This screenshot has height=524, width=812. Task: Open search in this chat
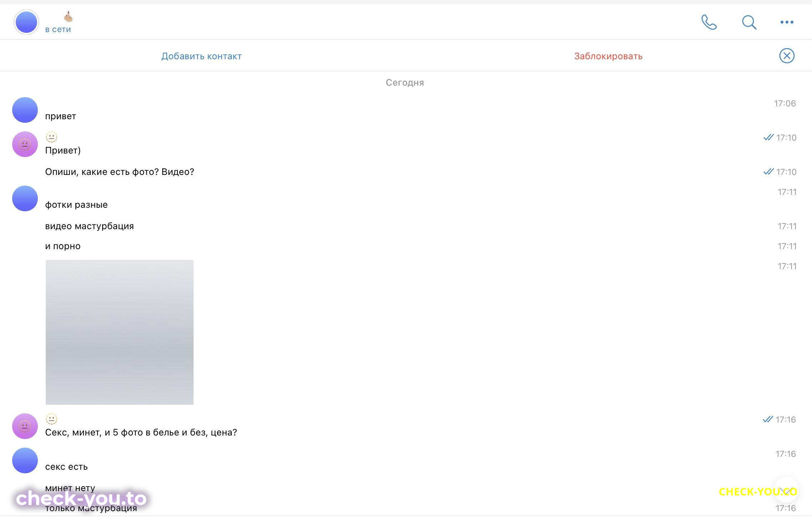(x=749, y=22)
